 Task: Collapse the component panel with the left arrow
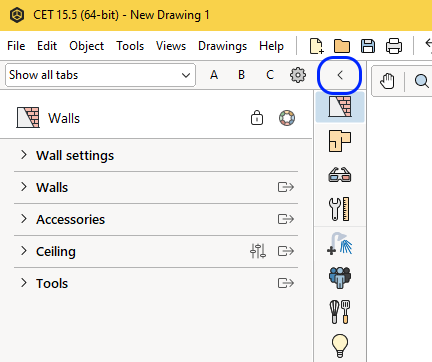[340, 75]
